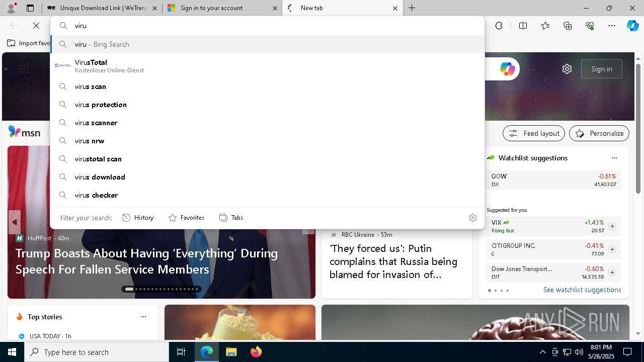
Task: Click the taskbar search box
Action: tap(97, 352)
